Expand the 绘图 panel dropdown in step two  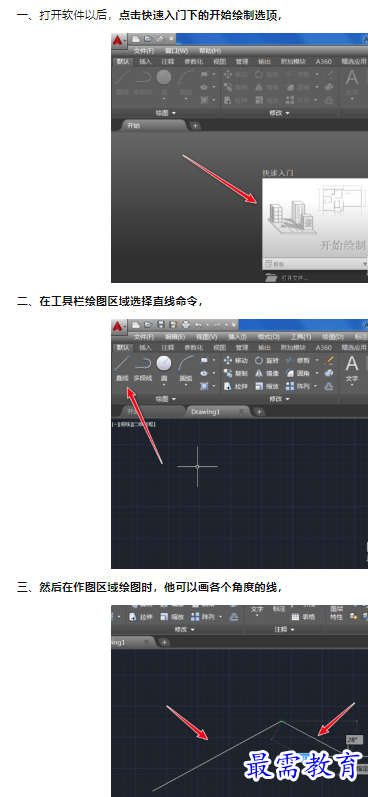pyautogui.click(x=166, y=399)
